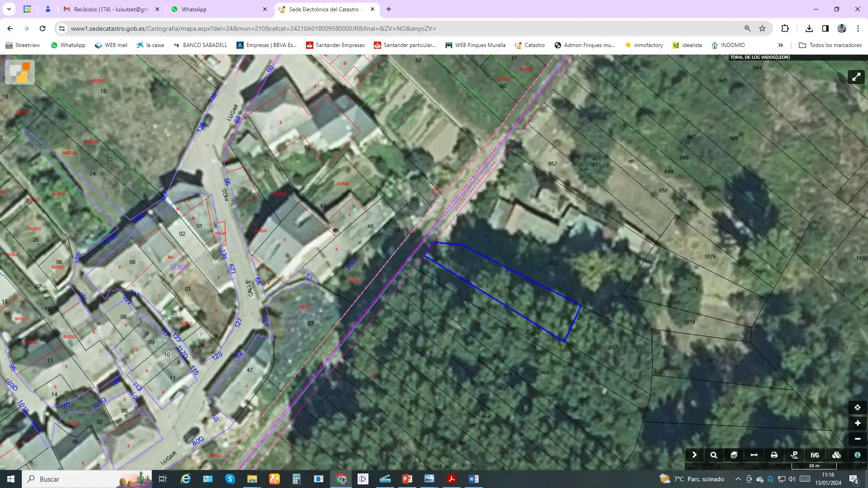Open the notification center with 4 alerts
This screenshot has width=868, height=488.
click(854, 479)
